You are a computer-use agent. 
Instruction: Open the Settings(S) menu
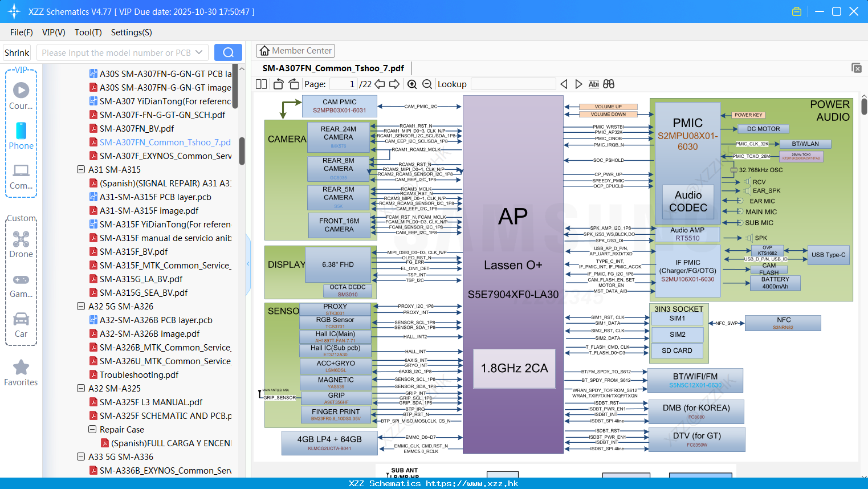pos(132,32)
